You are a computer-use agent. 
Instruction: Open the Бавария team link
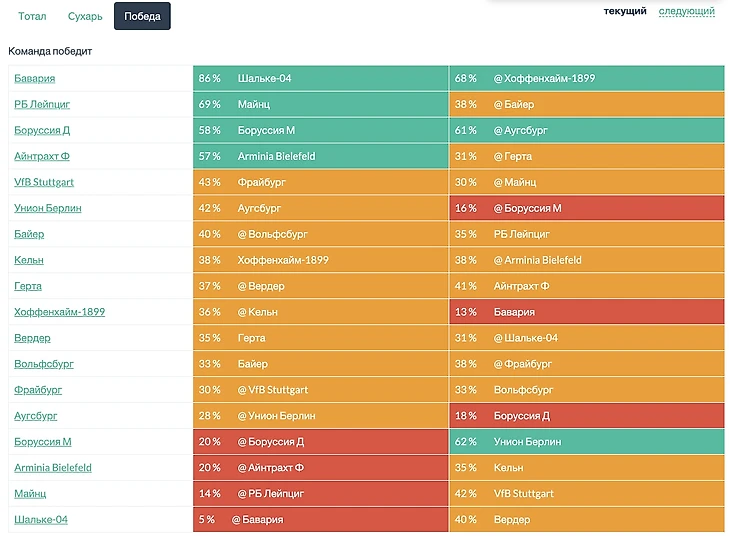pyautogui.click(x=35, y=78)
